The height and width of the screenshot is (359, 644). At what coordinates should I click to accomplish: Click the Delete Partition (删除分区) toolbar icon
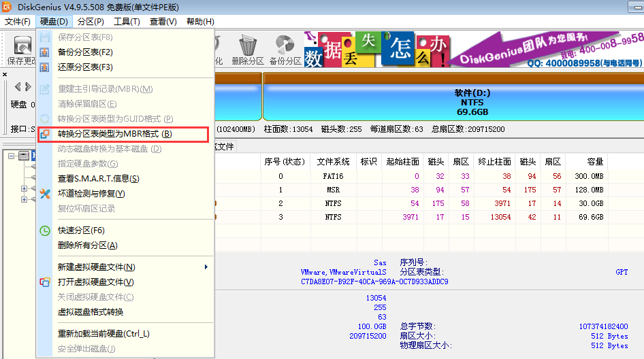click(x=247, y=50)
